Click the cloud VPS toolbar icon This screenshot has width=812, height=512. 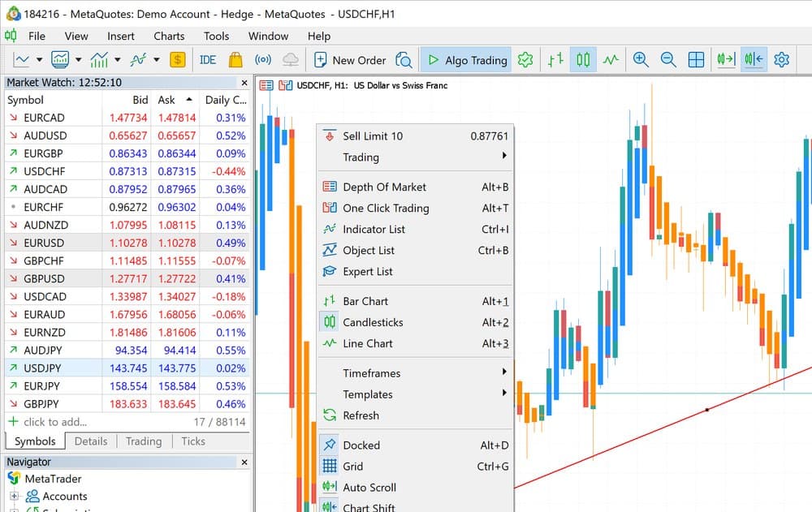(x=291, y=60)
